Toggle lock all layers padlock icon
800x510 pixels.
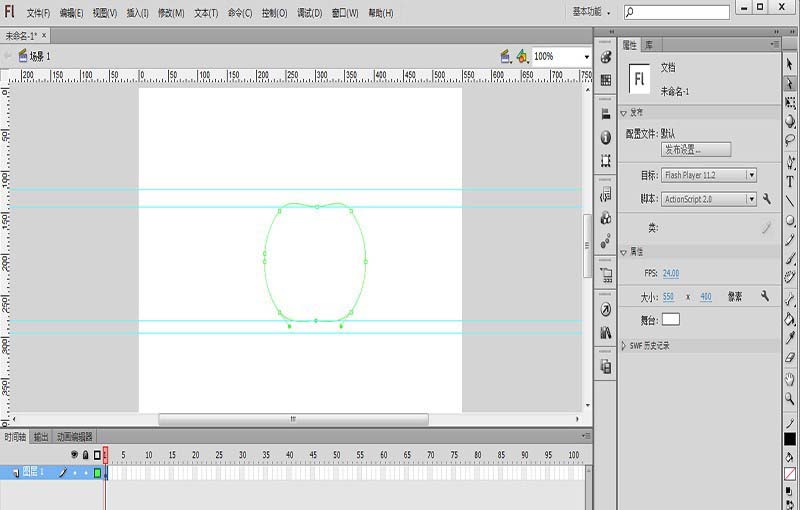[86, 454]
